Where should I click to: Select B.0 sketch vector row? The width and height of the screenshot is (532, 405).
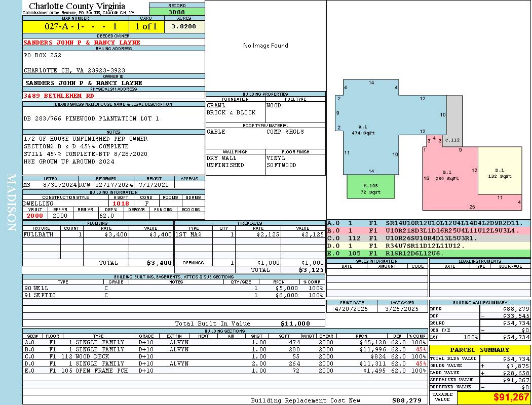(x=429, y=231)
